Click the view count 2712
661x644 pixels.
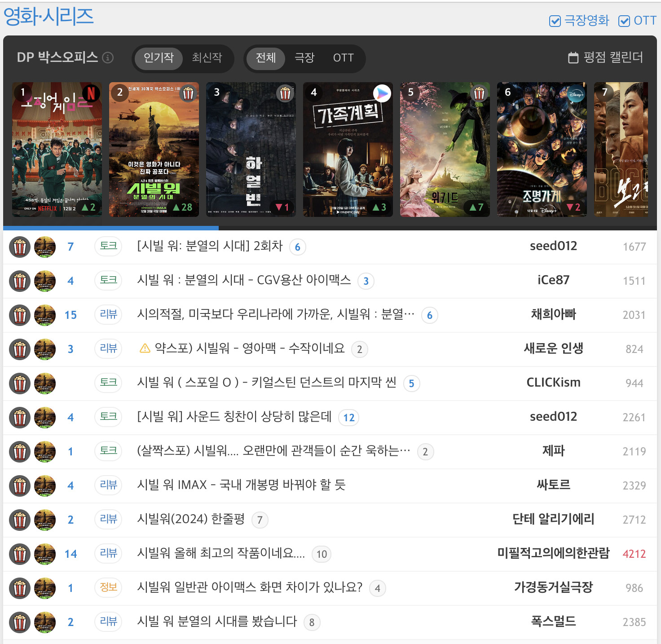click(634, 520)
